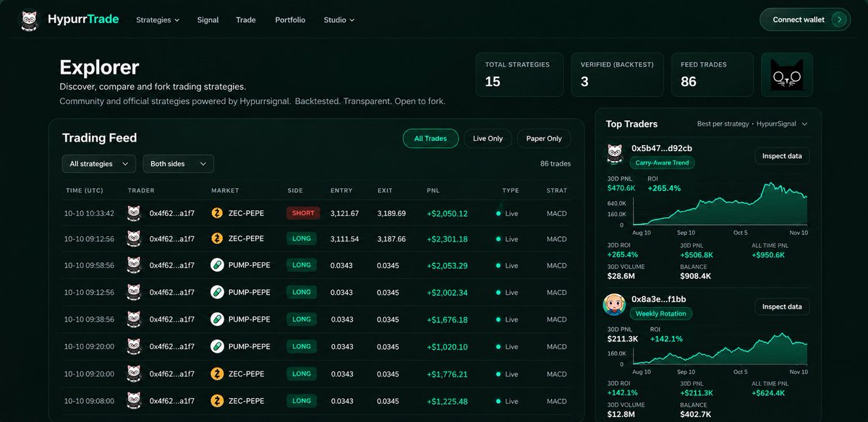The height and width of the screenshot is (422, 868).
Task: Click PUMP coin icon in the +$2,002.34 row
Action: pyautogui.click(x=217, y=293)
